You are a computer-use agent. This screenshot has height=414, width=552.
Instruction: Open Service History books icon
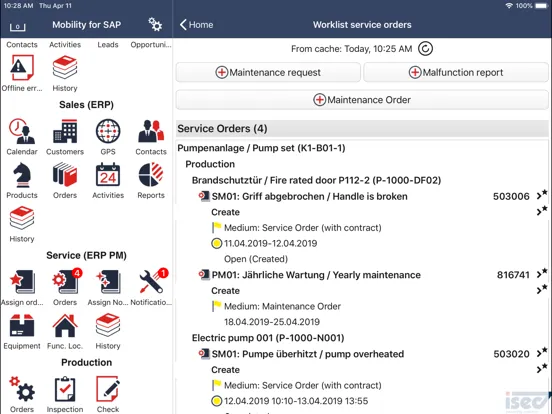coord(108,325)
